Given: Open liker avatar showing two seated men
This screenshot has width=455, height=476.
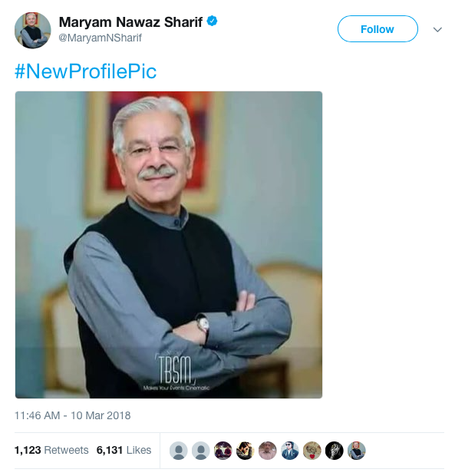Looking at the screenshot, I should coord(223,450).
